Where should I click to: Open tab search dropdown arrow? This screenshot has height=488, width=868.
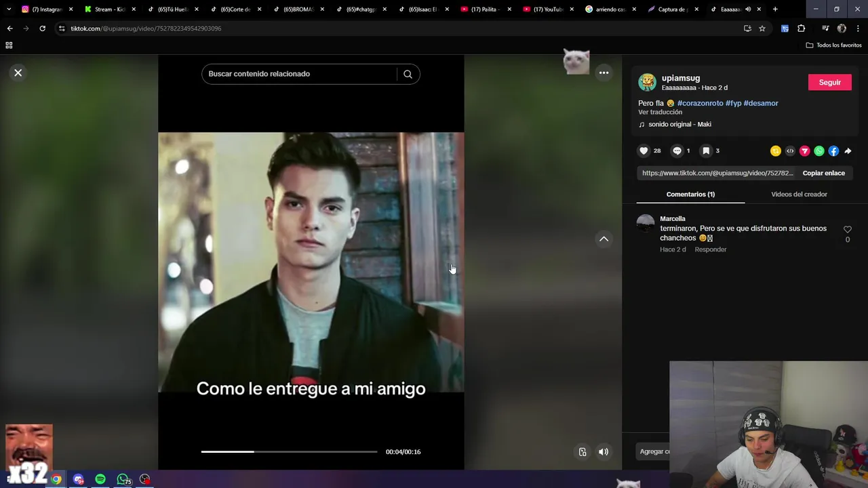8,9
